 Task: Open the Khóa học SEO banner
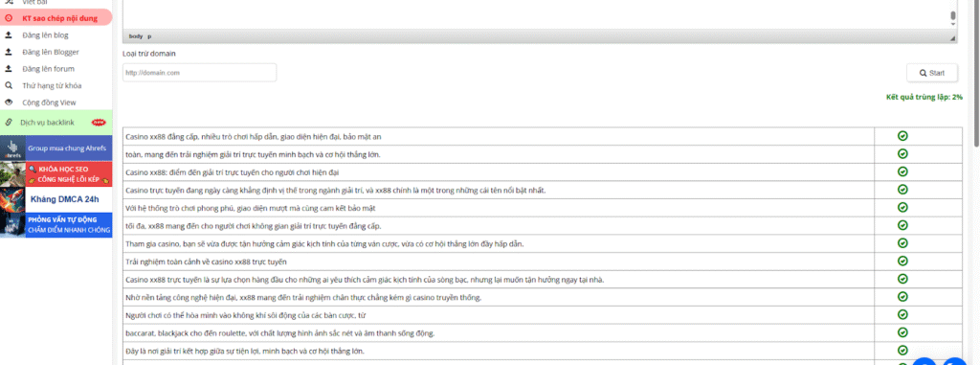click(56, 173)
